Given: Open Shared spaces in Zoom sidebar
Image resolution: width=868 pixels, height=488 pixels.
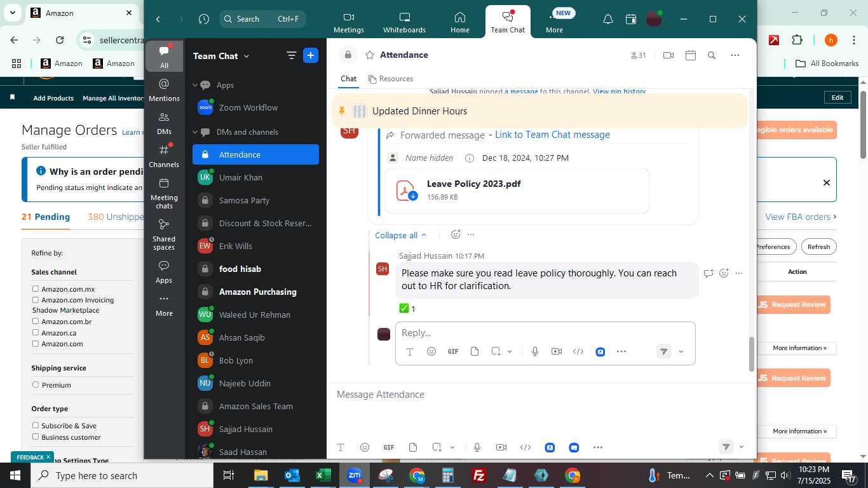Looking at the screenshot, I should click(164, 235).
